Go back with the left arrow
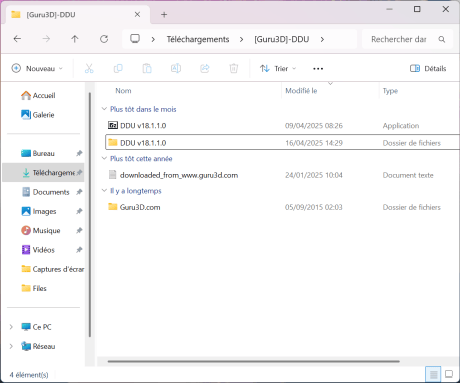Screen dimensions: 460x383 [x=17, y=39]
